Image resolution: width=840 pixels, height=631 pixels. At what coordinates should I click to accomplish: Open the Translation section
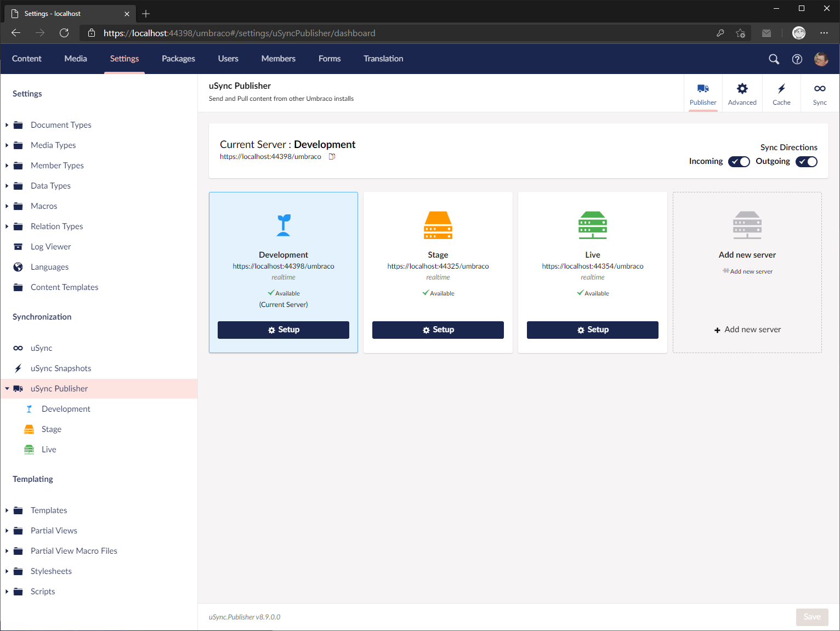point(383,59)
